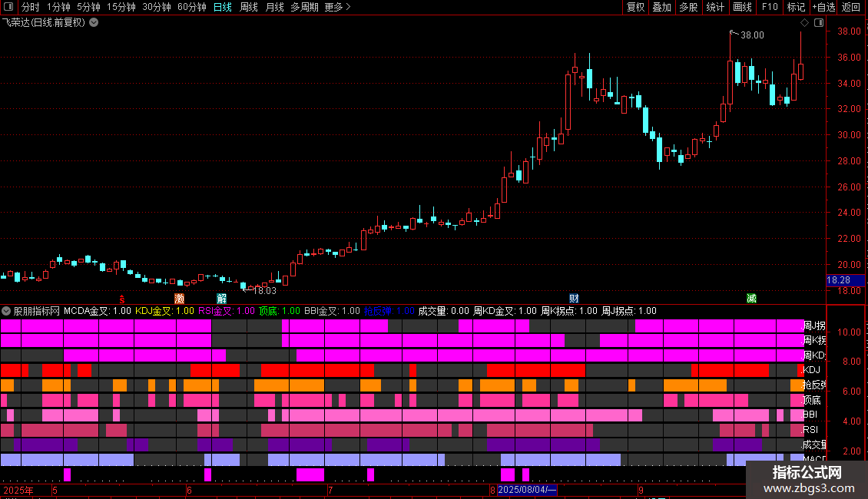Open the 多周期 multi-period view
Screen dimensions: 868x499
click(x=304, y=7)
